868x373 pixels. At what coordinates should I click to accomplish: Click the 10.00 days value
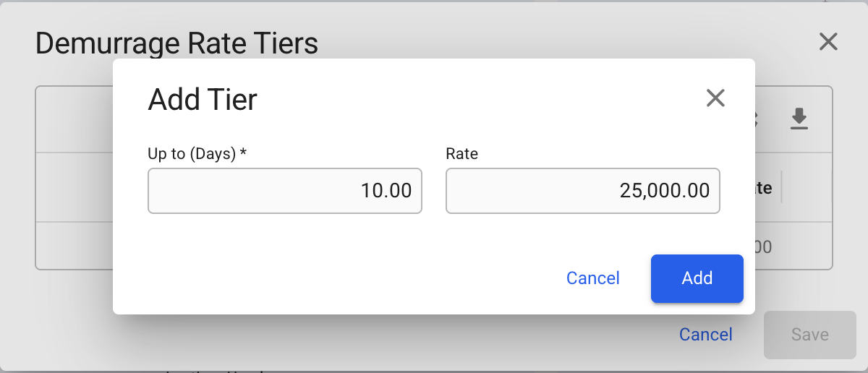pyautogui.click(x=386, y=191)
